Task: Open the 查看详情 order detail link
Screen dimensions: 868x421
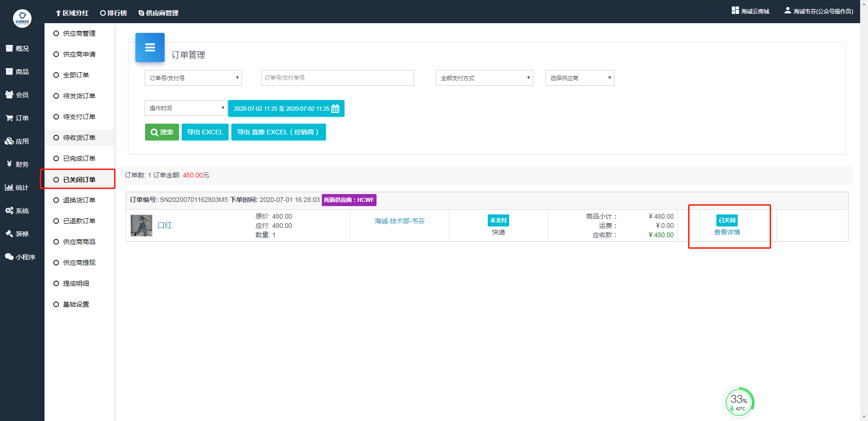Action: tap(727, 232)
